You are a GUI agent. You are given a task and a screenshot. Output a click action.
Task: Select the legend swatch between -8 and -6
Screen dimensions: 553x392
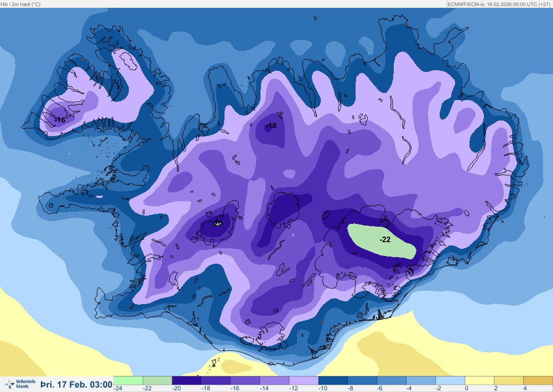362,380
